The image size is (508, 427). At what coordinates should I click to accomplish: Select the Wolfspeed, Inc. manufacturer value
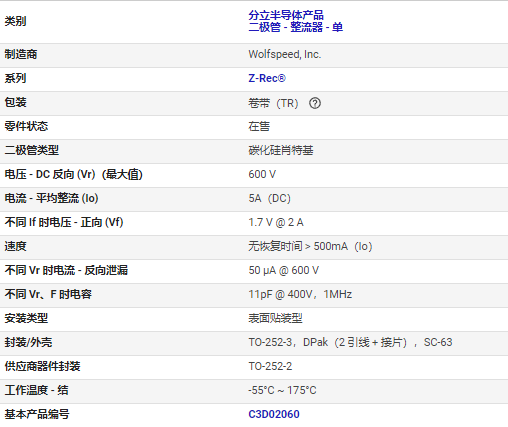tap(285, 54)
